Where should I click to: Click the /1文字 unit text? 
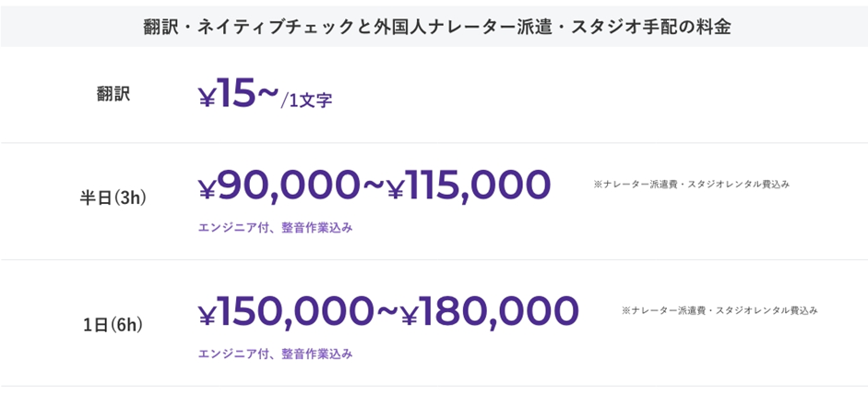pyautogui.click(x=307, y=101)
